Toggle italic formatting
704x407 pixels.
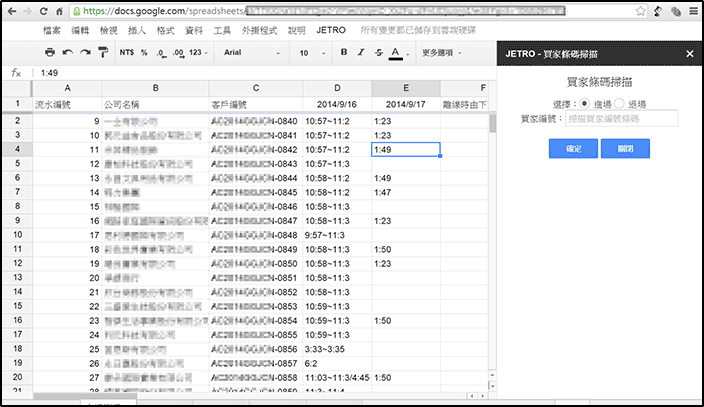point(361,52)
